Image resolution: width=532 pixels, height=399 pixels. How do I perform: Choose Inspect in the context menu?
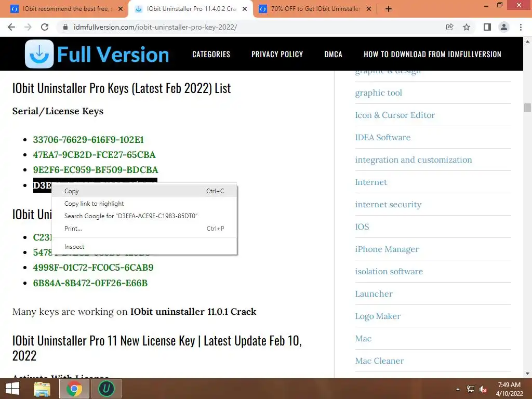click(x=144, y=247)
